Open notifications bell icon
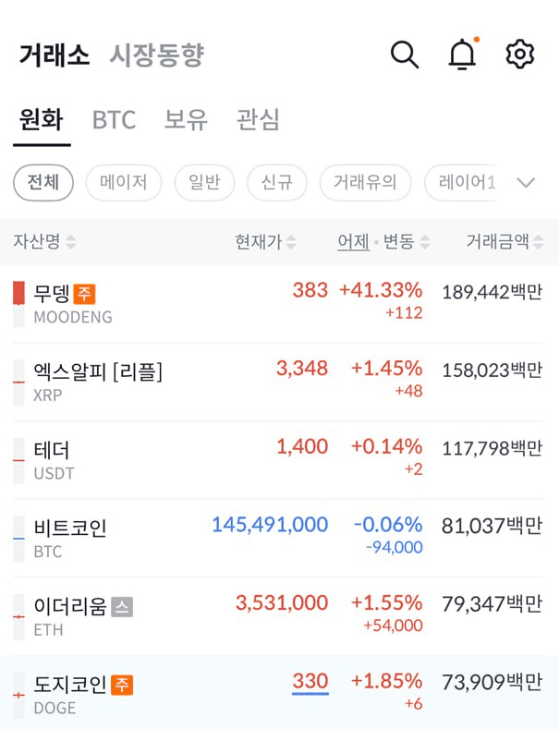This screenshot has width=560, height=729. coord(463,54)
